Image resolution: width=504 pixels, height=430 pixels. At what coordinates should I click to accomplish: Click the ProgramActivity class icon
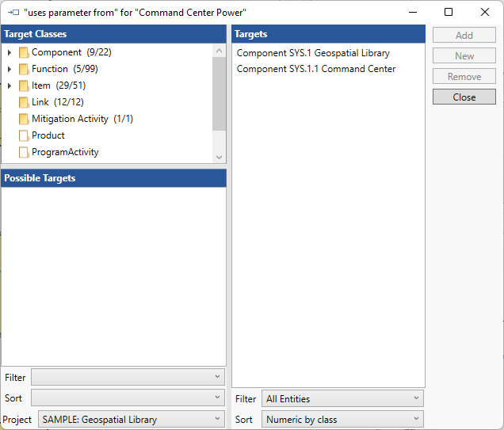(24, 152)
